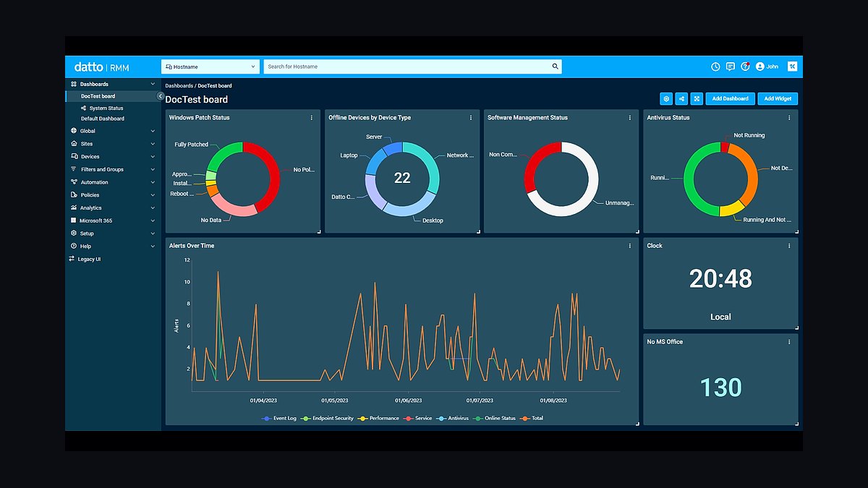Click the Not Running antivirus label
The image size is (868, 488).
749,135
